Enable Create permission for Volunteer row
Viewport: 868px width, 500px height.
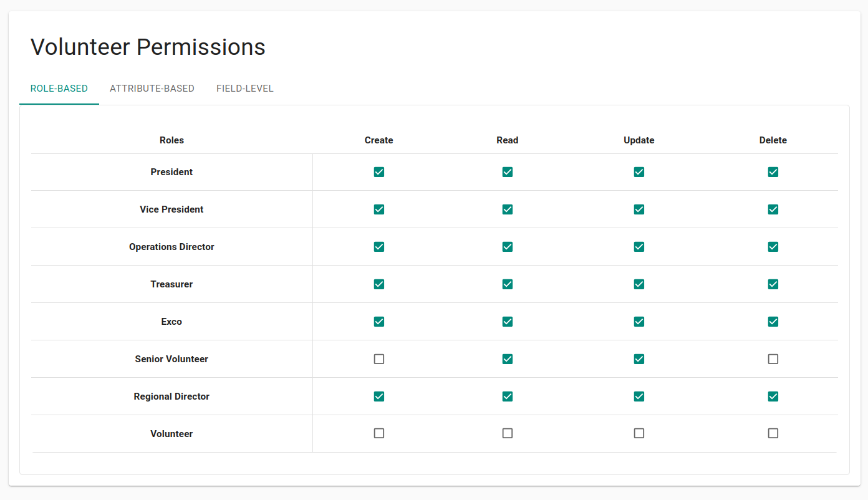click(x=379, y=433)
